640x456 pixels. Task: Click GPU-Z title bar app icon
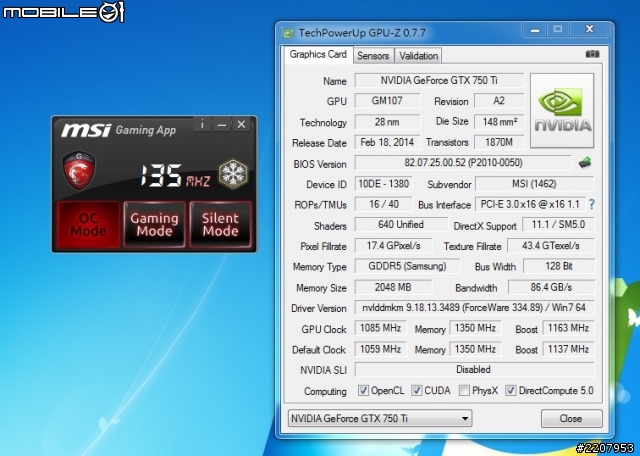tap(289, 33)
